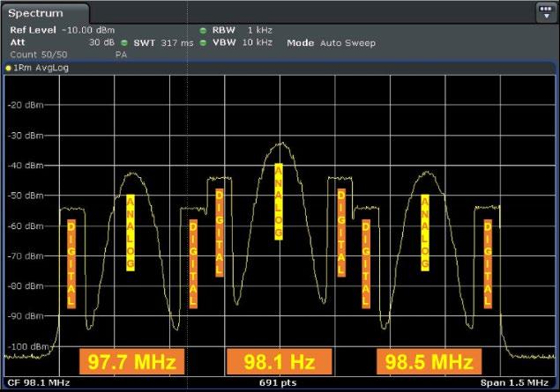This screenshot has width=560, height=392.
Task: Click the green indicator beside VBW
Action: pyautogui.click(x=203, y=43)
